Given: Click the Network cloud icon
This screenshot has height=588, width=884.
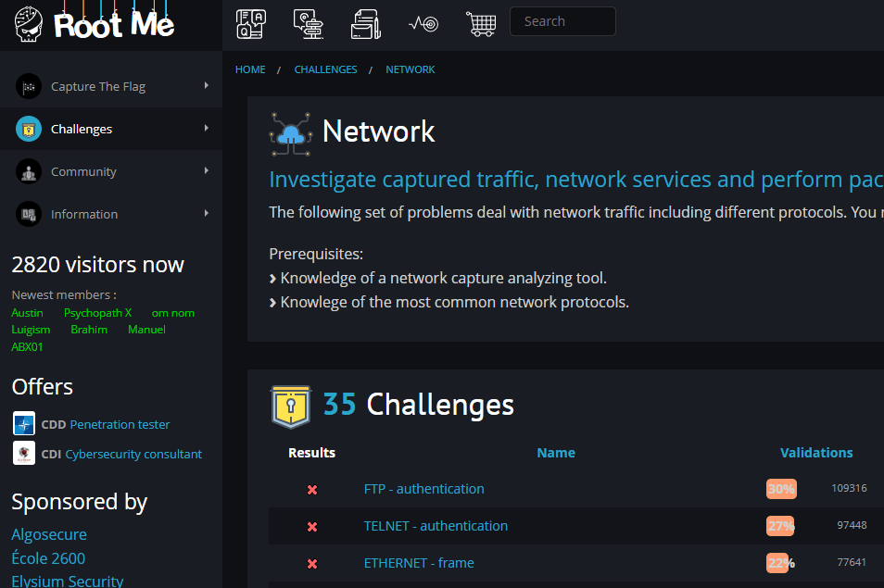Looking at the screenshot, I should [291, 134].
